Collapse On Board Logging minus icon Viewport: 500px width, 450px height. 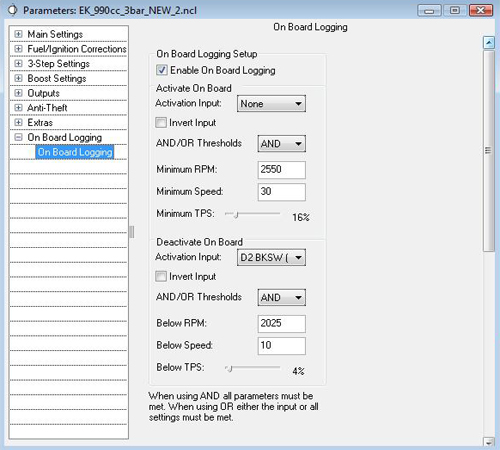click(19, 137)
